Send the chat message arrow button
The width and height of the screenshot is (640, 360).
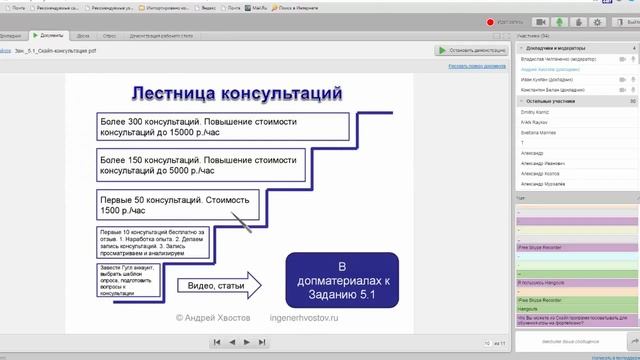[x=634, y=341]
